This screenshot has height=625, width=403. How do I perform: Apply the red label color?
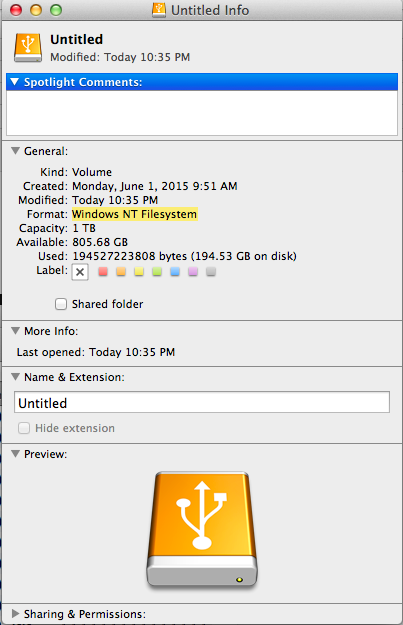pos(103,272)
